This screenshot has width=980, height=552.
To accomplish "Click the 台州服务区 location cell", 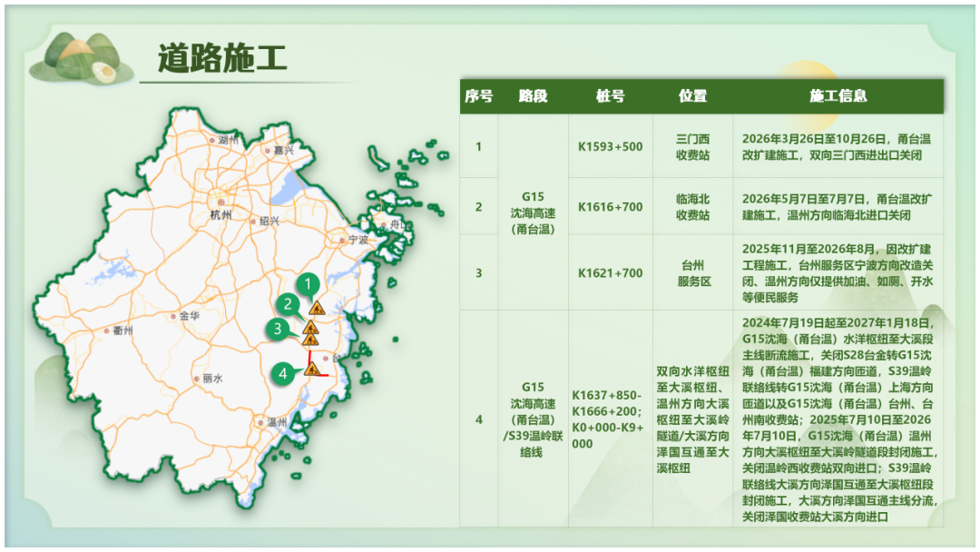I will [x=693, y=273].
